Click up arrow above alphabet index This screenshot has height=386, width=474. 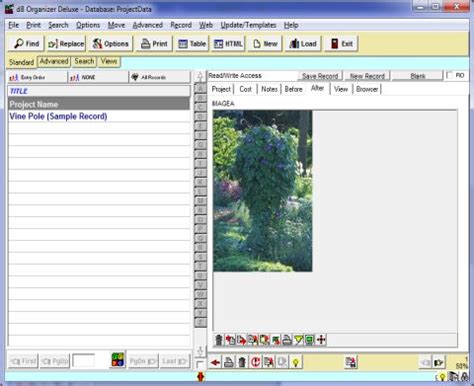(x=200, y=76)
